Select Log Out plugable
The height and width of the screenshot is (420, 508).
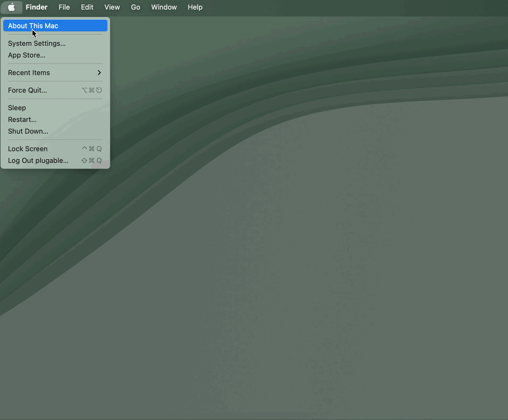[55, 160]
